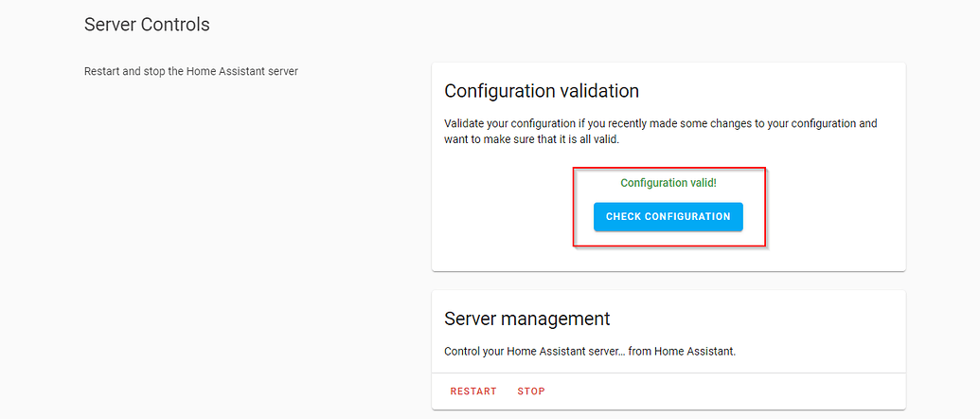980x419 pixels.
Task: Click the red STOP text link
Action: coord(531,392)
